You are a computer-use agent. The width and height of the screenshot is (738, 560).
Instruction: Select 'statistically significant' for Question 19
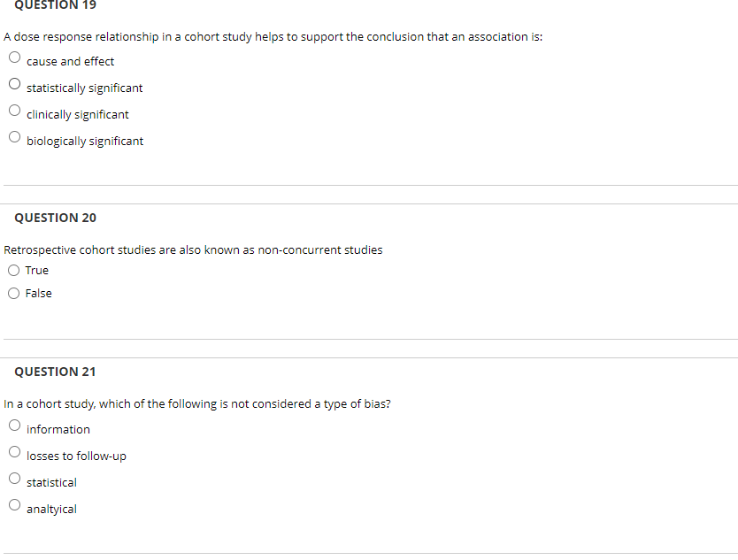14,83
